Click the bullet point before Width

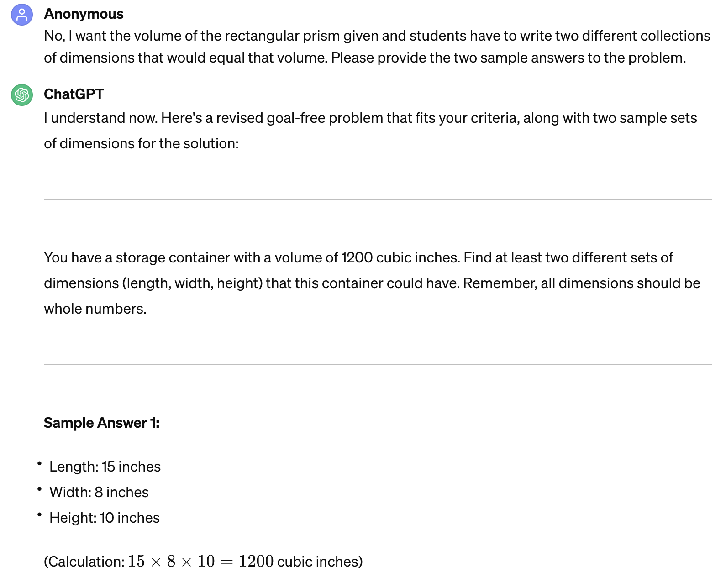(x=40, y=490)
